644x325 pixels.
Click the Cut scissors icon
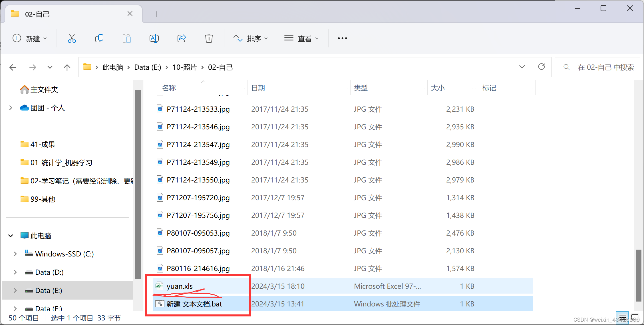[72, 38]
